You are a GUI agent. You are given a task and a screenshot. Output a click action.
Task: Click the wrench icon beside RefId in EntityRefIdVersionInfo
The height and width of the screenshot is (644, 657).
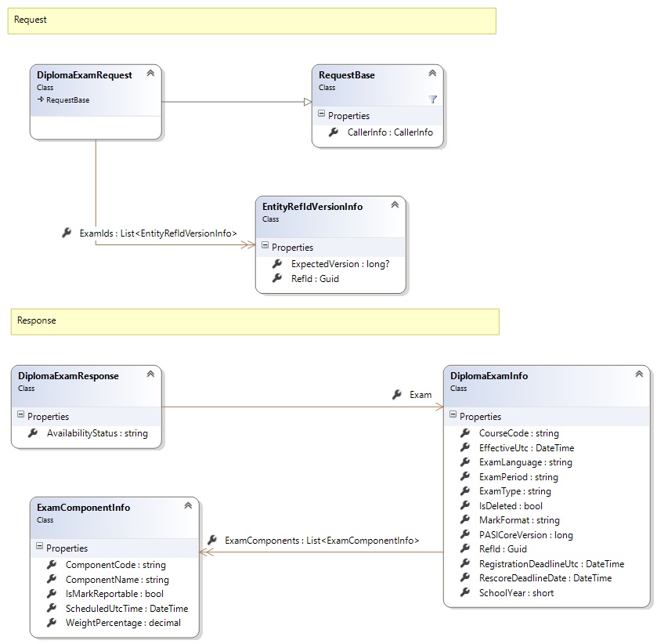276,278
